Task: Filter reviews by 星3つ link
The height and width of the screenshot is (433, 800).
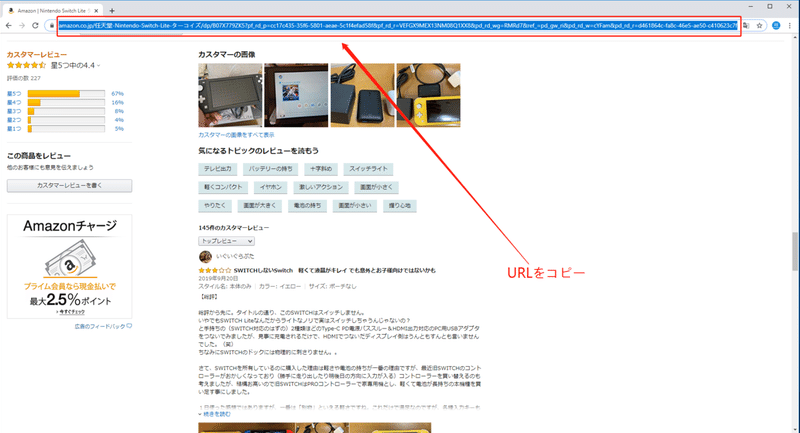Action: (14, 111)
